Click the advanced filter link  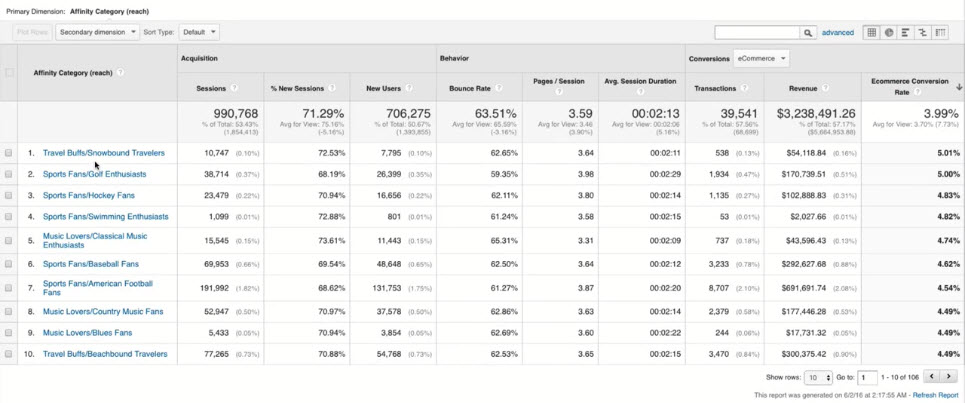(x=838, y=32)
